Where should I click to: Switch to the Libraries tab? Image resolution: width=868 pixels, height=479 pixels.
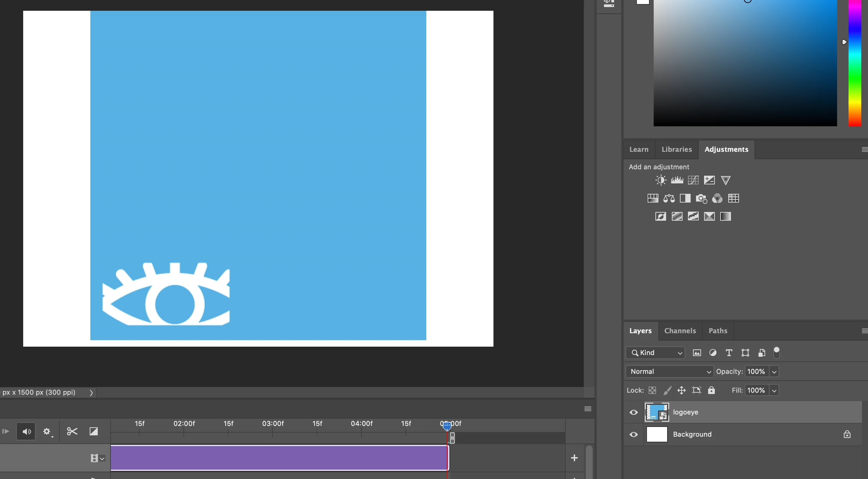(x=676, y=149)
